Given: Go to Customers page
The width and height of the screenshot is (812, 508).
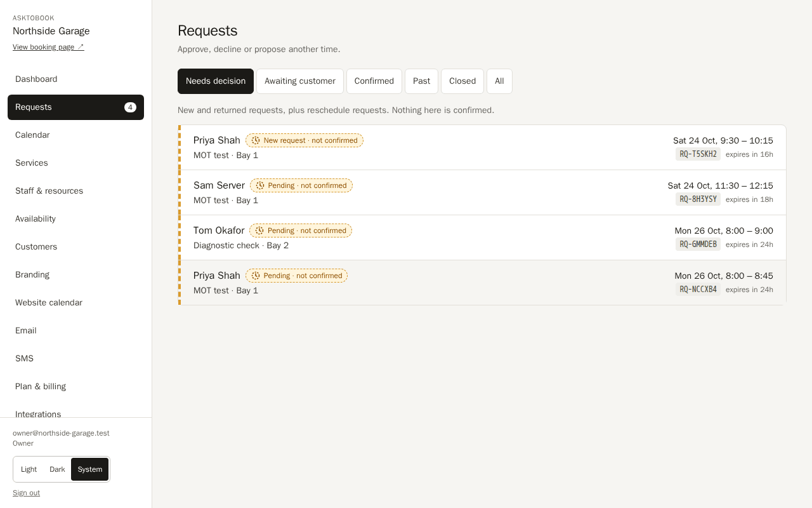Looking at the screenshot, I should 75,247.
